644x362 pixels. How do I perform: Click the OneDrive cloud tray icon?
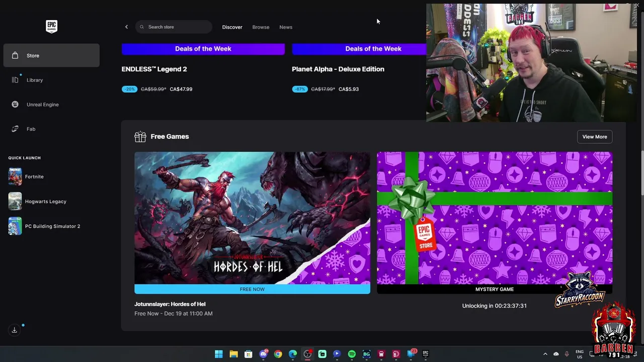pos(556,354)
